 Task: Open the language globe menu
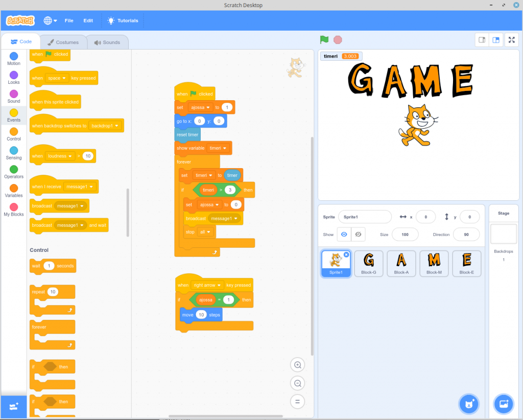pos(50,20)
